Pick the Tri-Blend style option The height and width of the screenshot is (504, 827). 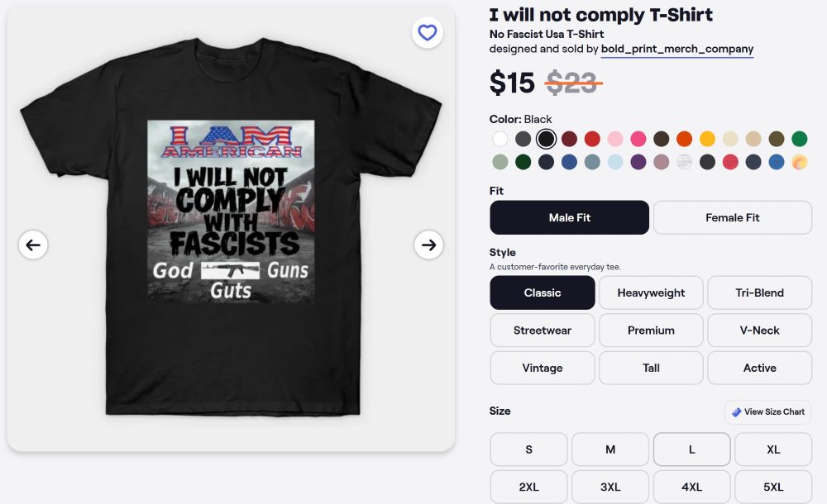point(759,292)
